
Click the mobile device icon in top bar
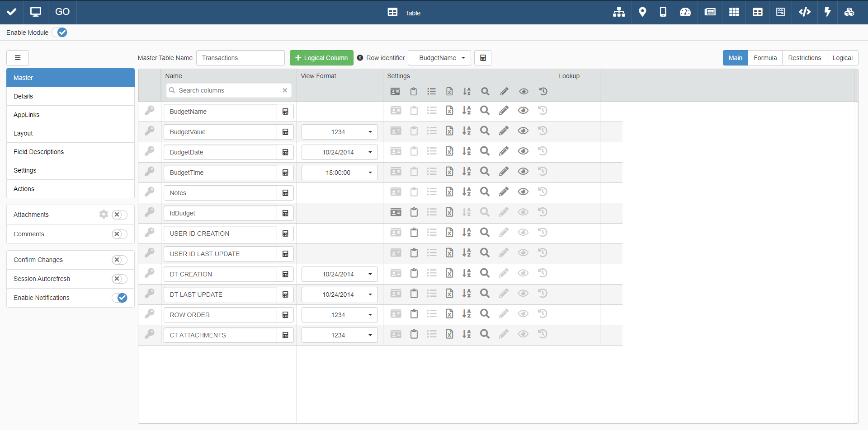click(x=663, y=12)
